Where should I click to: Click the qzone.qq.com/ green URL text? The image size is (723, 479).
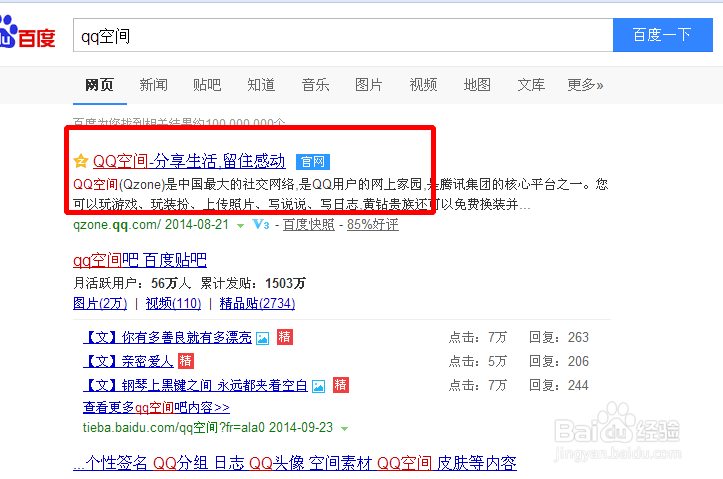(117, 225)
